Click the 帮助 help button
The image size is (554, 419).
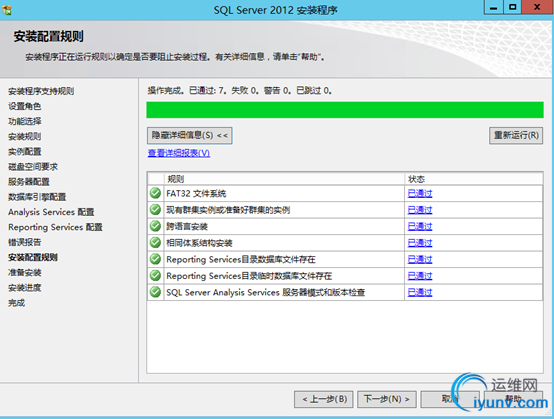(x=513, y=399)
